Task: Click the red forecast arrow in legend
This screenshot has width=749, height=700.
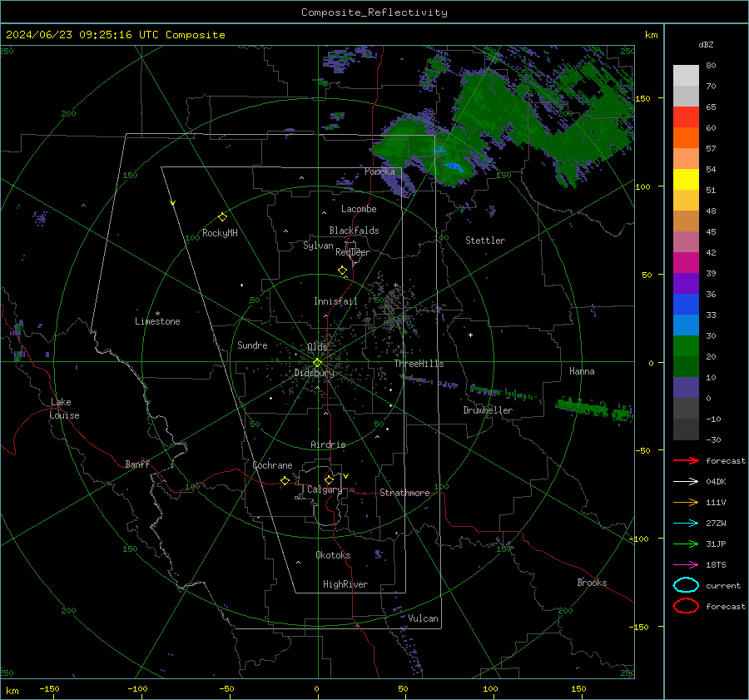Action: [x=686, y=460]
